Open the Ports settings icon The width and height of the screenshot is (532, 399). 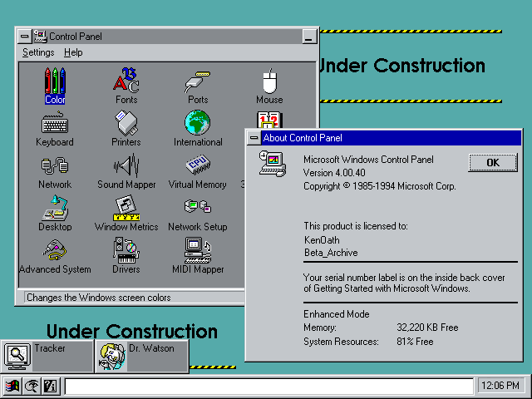coord(198,82)
